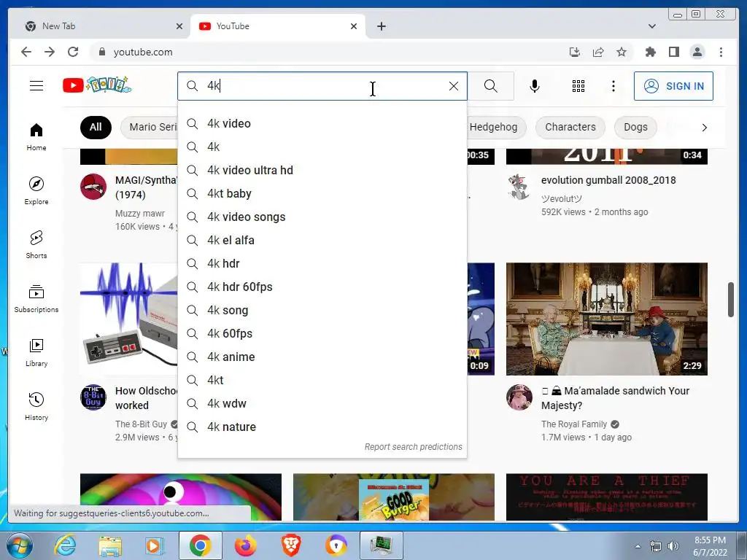Close the YouTube tab
This screenshot has width=747, height=560.
[x=354, y=26]
